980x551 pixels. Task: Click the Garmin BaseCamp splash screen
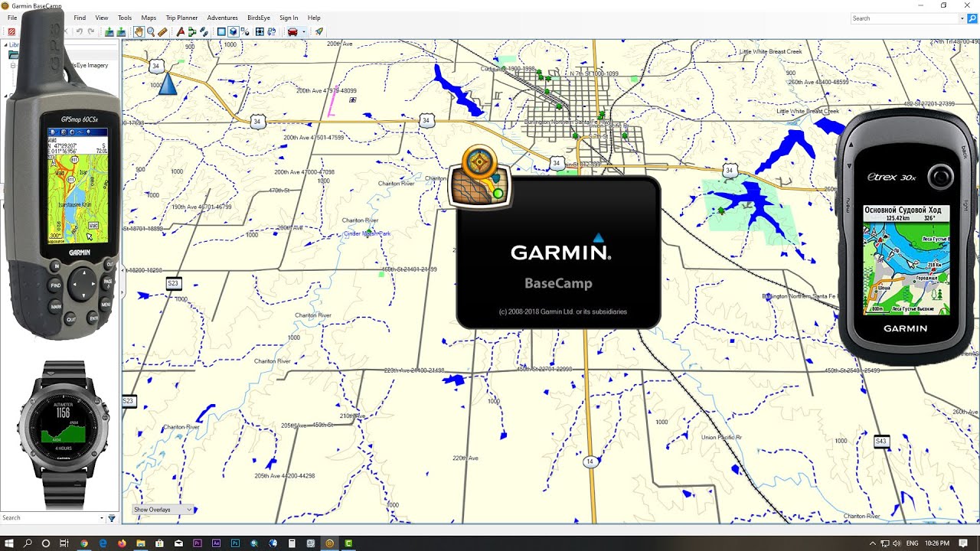pos(558,253)
